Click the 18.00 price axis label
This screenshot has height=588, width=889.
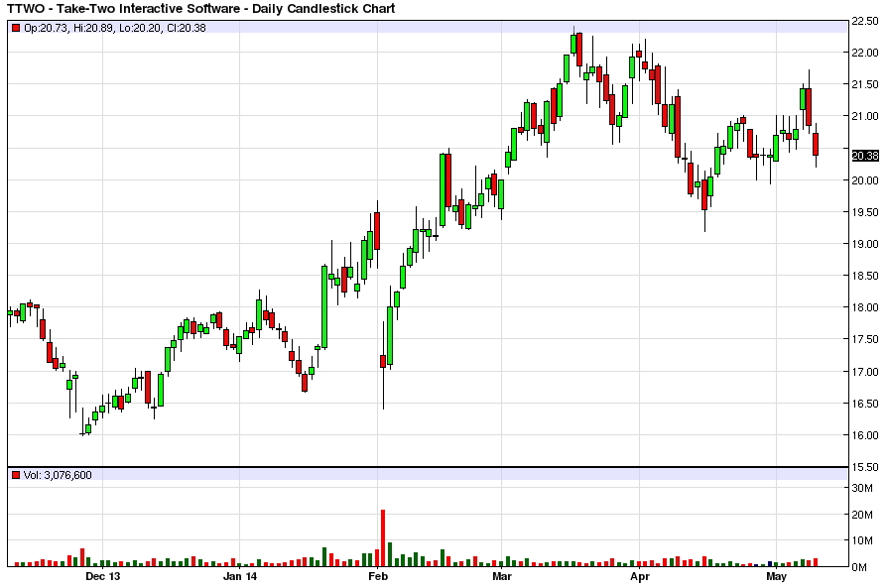click(x=865, y=307)
